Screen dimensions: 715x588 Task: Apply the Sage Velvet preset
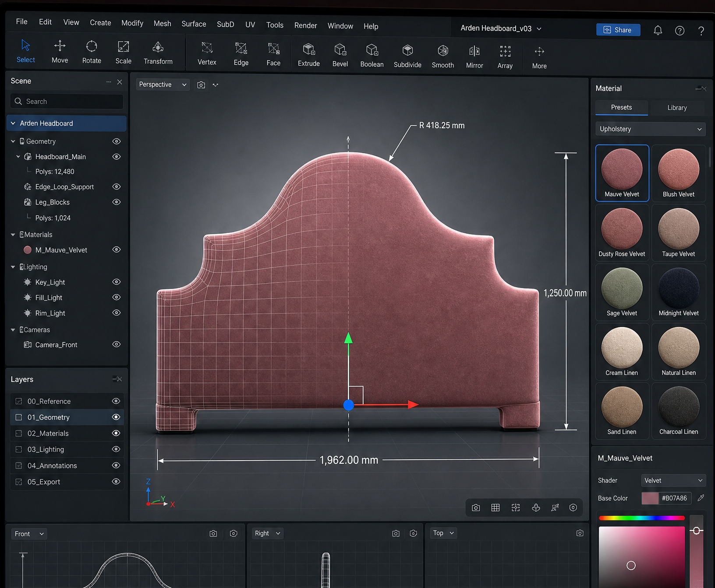click(622, 292)
